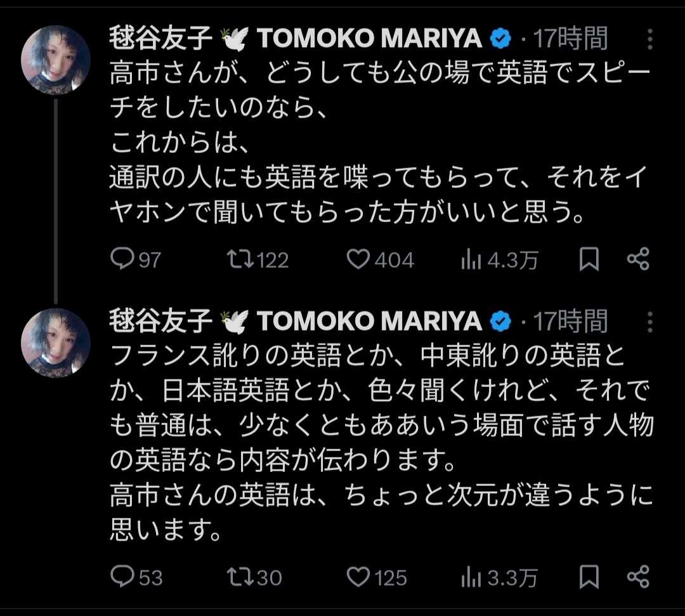Reply to the first tweet about 高市さん

[x=121, y=259]
